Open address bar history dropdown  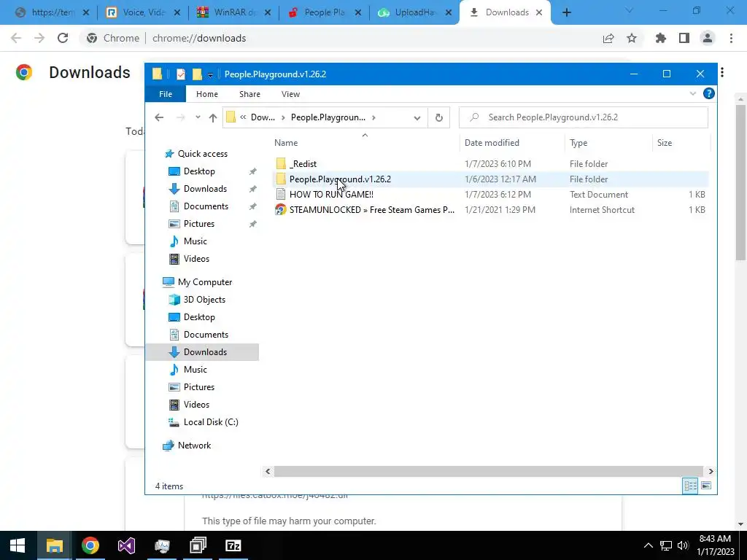pos(417,117)
